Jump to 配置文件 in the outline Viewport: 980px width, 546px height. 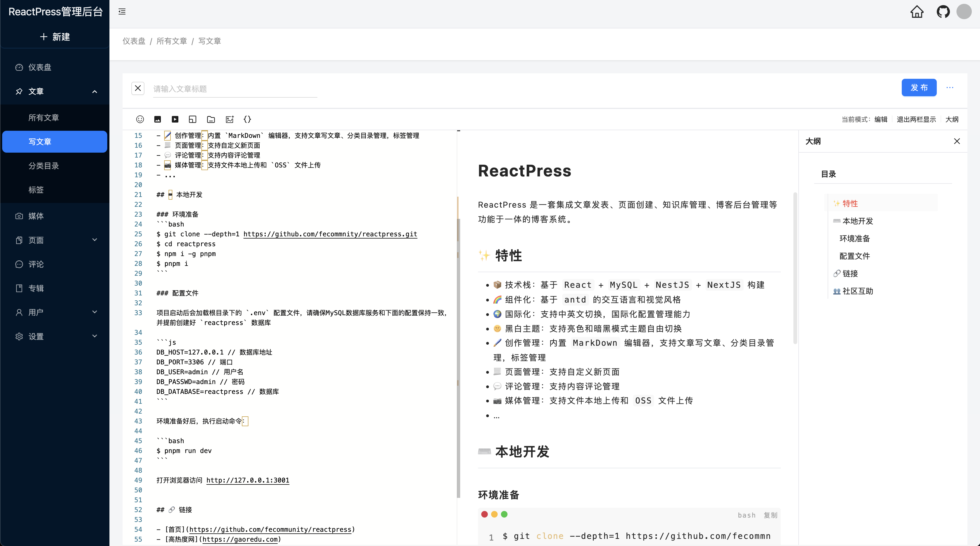[854, 256]
